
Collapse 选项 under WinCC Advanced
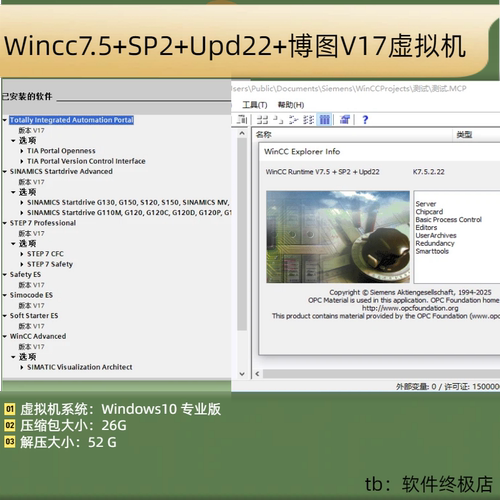13,357
